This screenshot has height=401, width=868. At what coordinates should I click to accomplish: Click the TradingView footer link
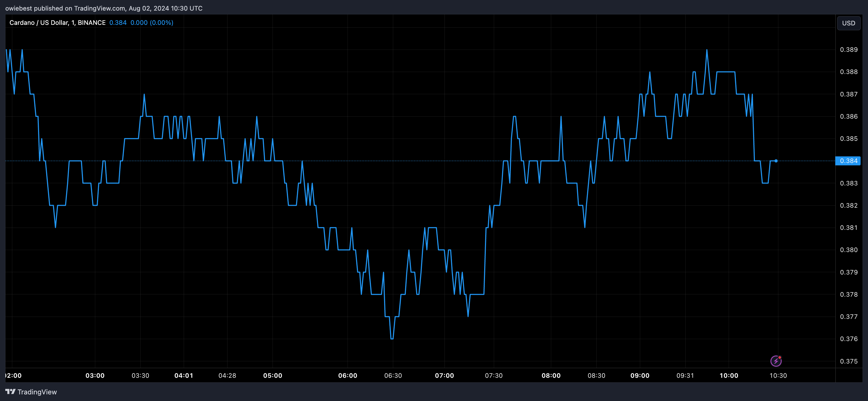click(x=31, y=391)
